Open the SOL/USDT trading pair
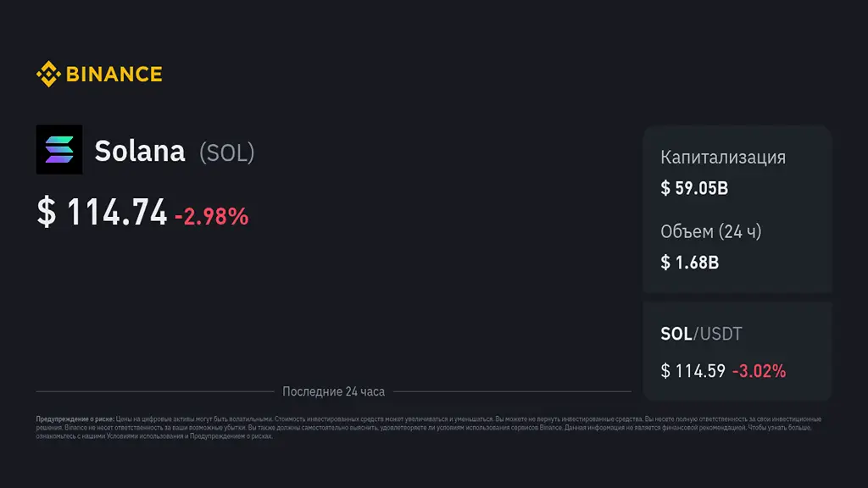 [701, 334]
